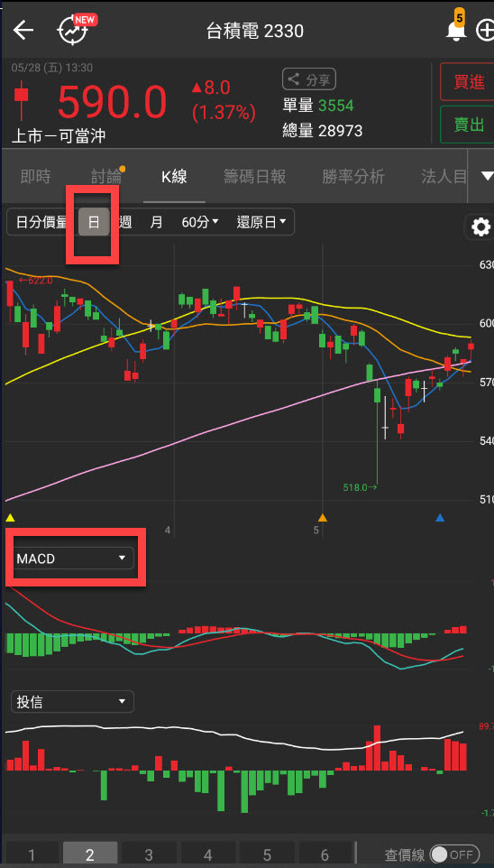Expand the 60分 interval dropdown

[x=200, y=223]
